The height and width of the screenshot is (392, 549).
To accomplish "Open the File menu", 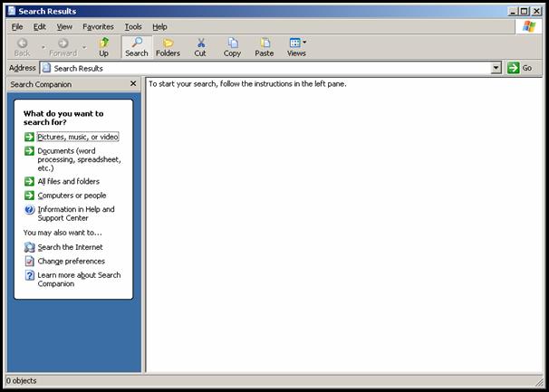I will click(17, 27).
